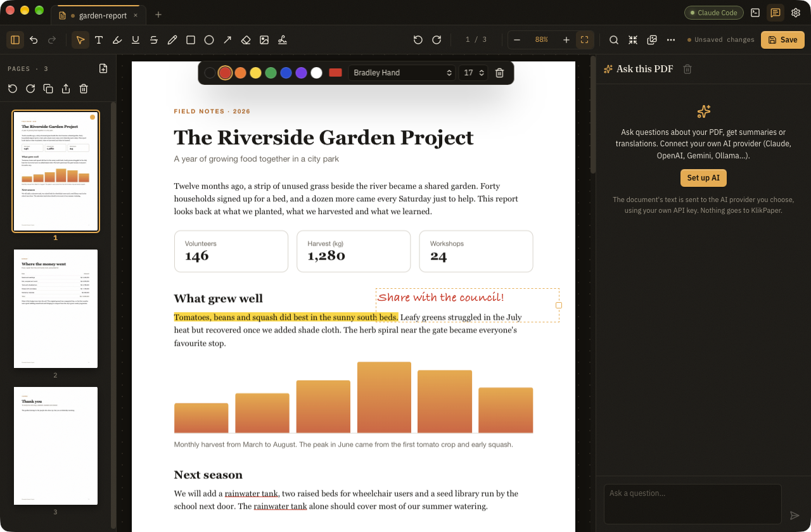Add a new page in Pages panel
This screenshot has height=532, width=811.
pyautogui.click(x=103, y=68)
